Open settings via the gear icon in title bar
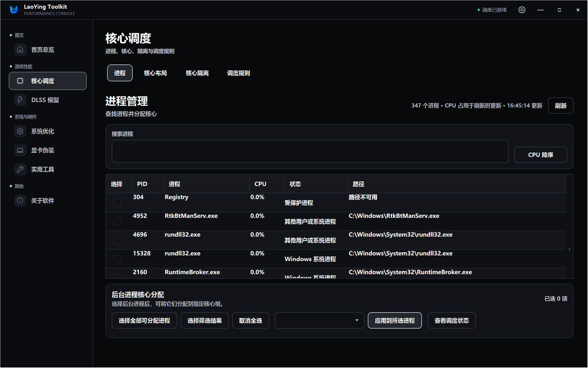588x368 pixels. pos(522,10)
